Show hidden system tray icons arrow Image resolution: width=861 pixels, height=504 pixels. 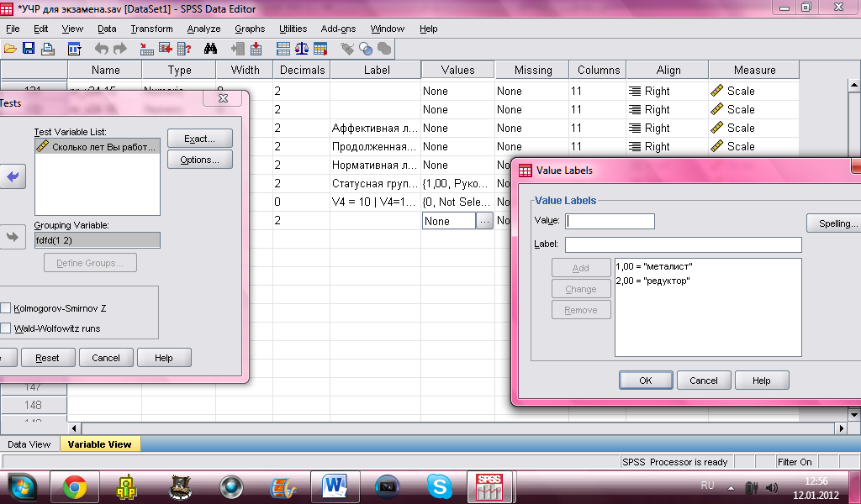pos(731,487)
